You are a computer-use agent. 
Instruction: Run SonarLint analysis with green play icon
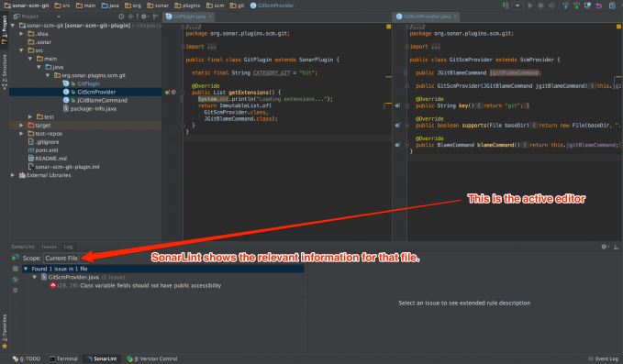pyautogui.click(x=15, y=258)
